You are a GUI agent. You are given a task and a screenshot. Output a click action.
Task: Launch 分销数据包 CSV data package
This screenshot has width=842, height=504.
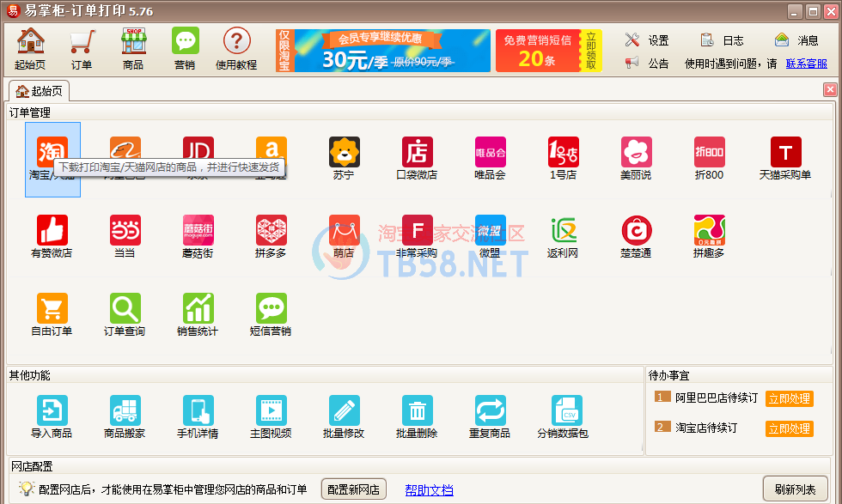pyautogui.click(x=564, y=417)
